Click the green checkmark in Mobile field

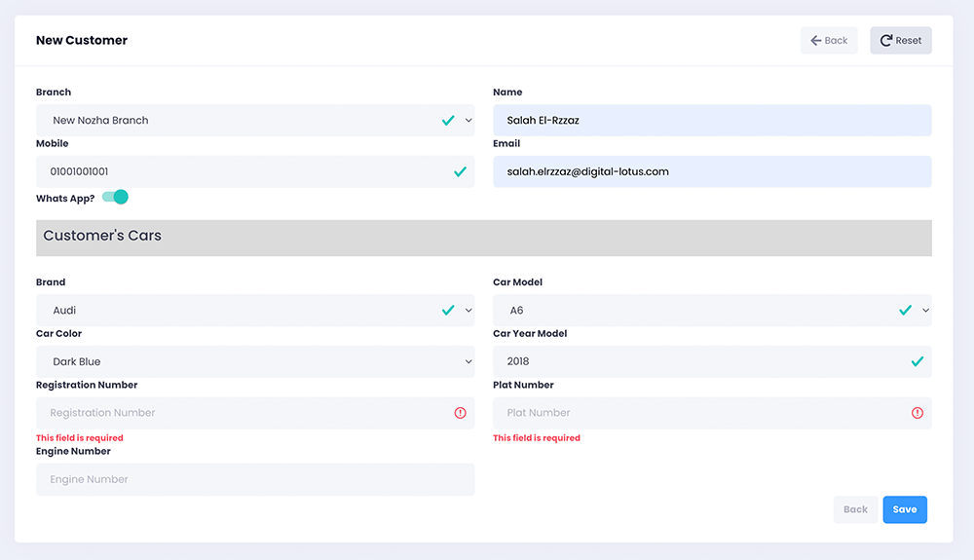(x=460, y=171)
